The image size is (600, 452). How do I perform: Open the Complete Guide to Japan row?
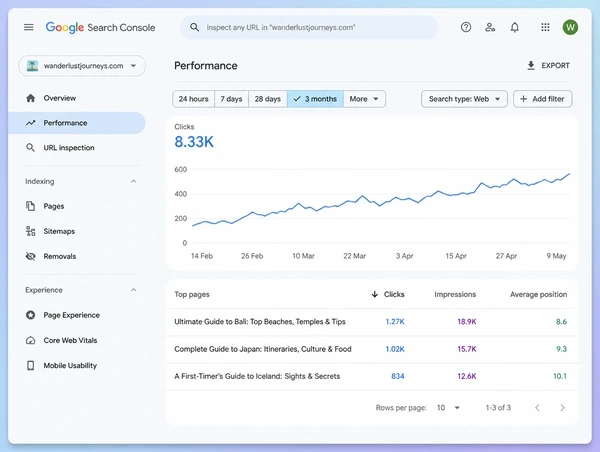(372, 349)
